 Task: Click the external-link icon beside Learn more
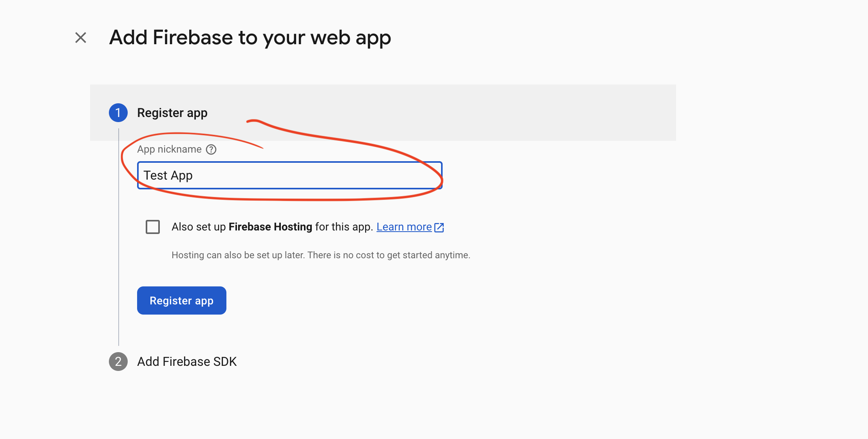(x=439, y=227)
